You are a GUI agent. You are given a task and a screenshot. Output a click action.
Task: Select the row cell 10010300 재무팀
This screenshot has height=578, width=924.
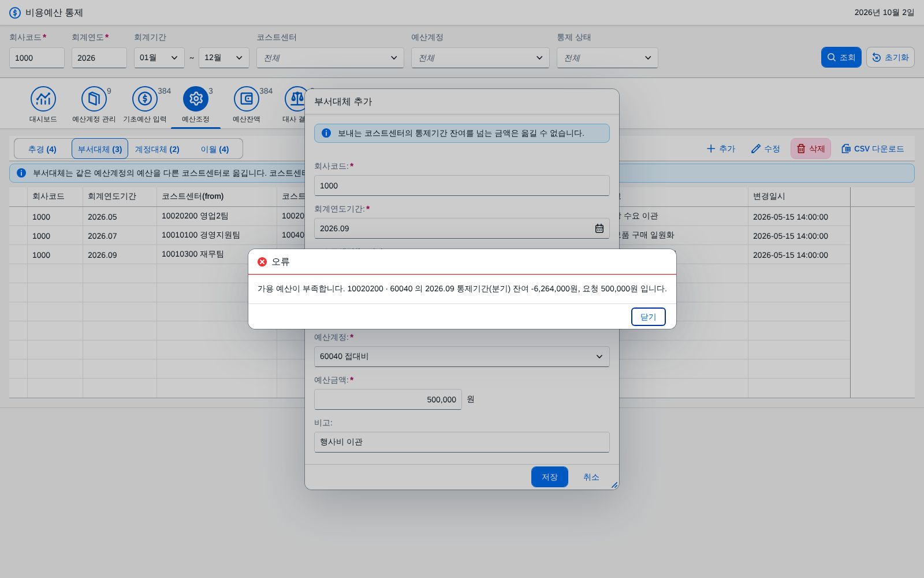(x=217, y=254)
